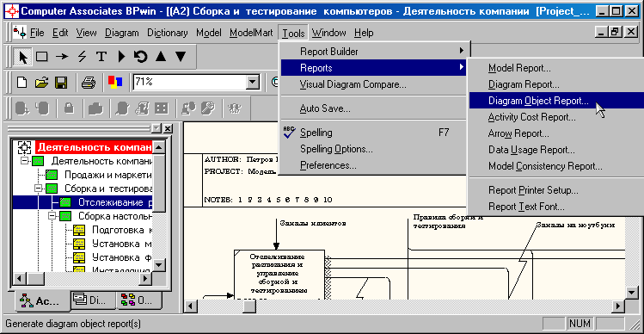This screenshot has height=334, width=644.
Task: Switch to Activities tab
Action: tap(41, 301)
